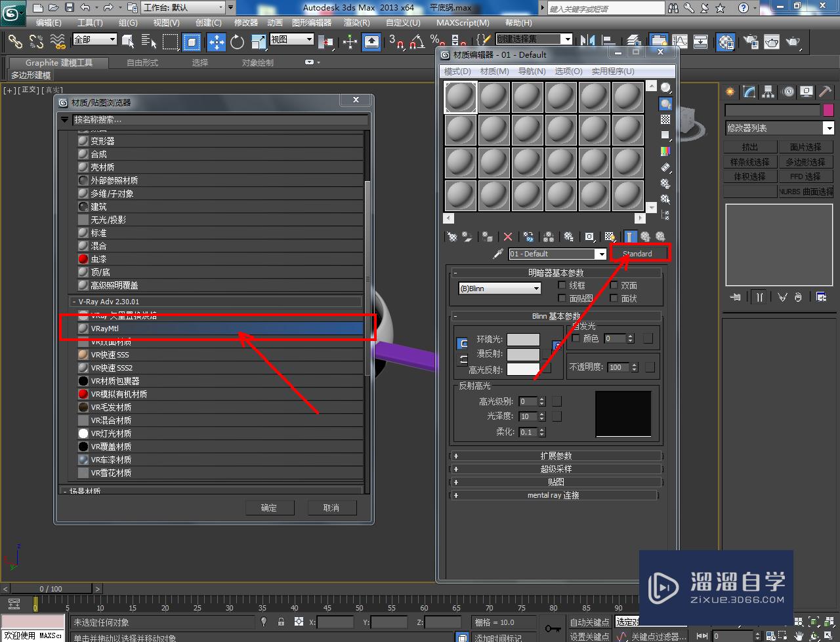This screenshot has height=642, width=840.
Task: Click the Material Editor toolbar icon
Action: [x=726, y=42]
